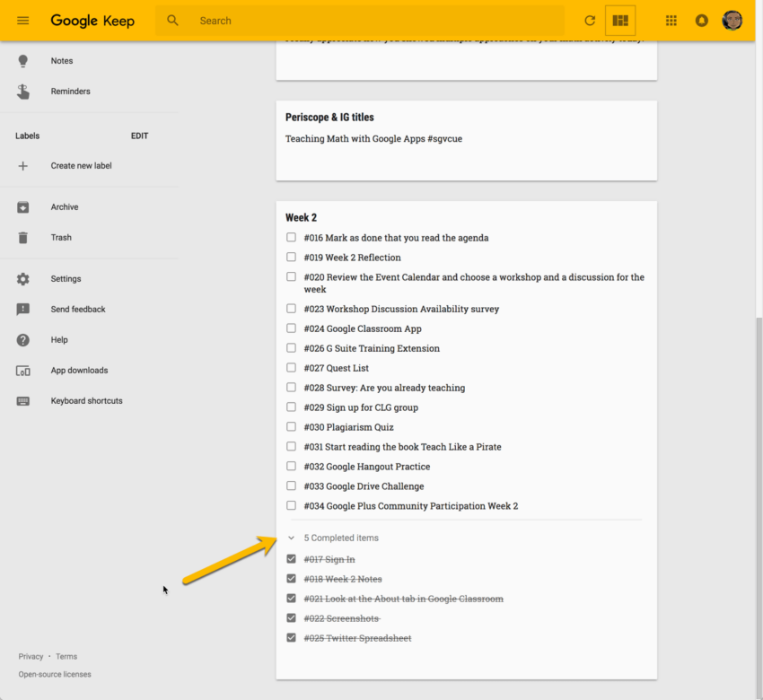Open App downloads
This screenshot has height=700, width=763.
point(79,371)
